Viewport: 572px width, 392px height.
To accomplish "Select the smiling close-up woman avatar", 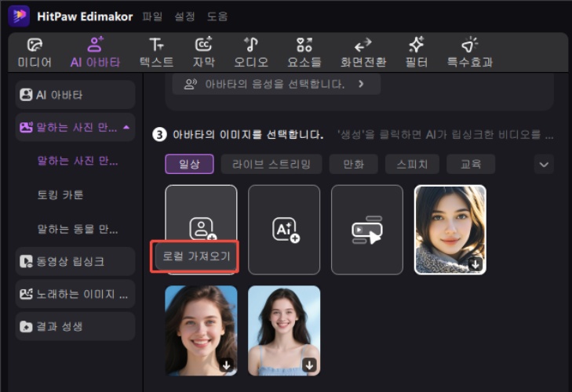I will (201, 330).
